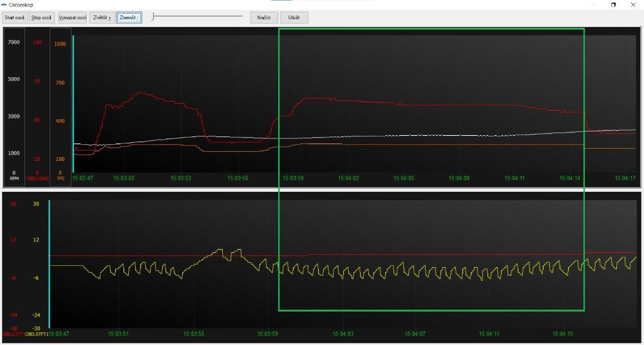Image resolution: width=644 pixels, height=345 pixels.
Task: Click the 15:04:07 time label on the lower graph
Action: pyautogui.click(x=415, y=334)
